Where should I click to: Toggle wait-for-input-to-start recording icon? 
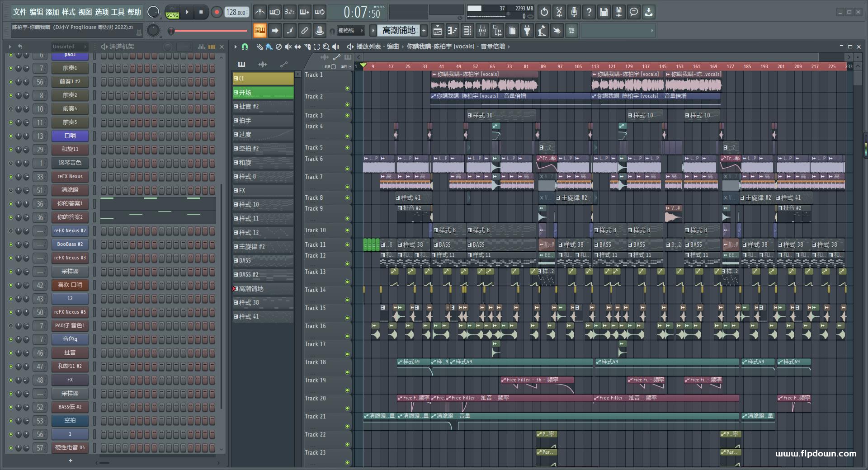coord(274,12)
